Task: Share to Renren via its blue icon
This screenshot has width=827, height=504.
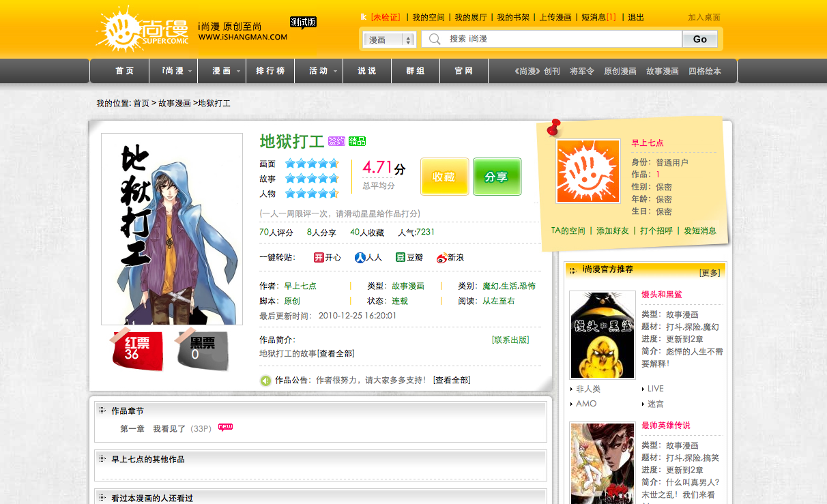Action: point(360,258)
